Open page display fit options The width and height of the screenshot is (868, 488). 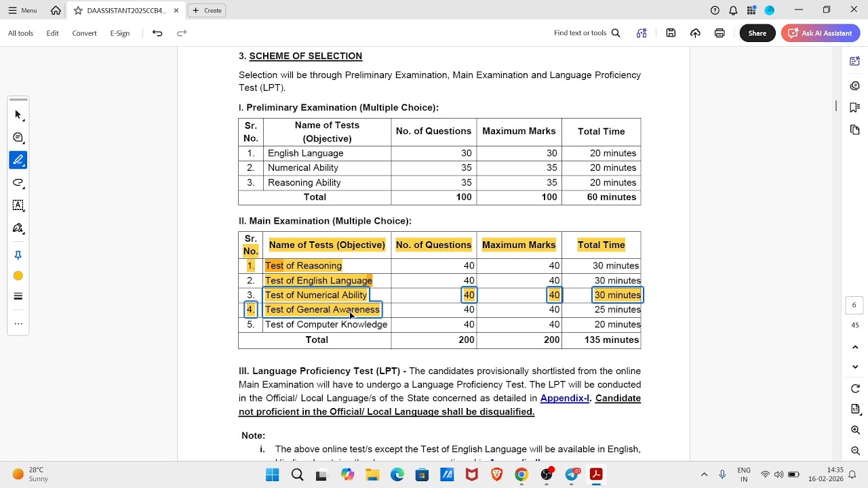[x=855, y=409]
